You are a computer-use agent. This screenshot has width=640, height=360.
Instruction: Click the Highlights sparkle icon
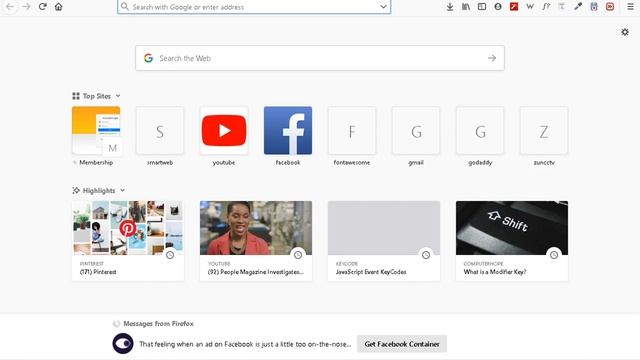pyautogui.click(x=76, y=190)
